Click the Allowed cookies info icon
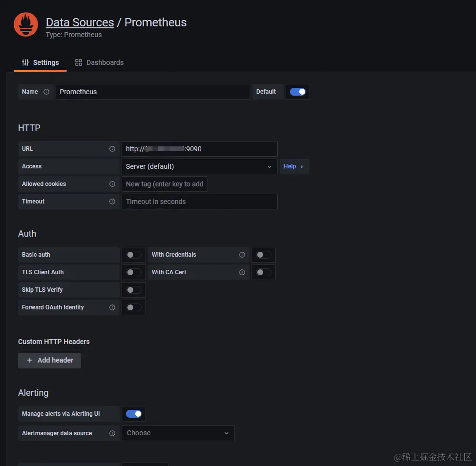 [x=112, y=184]
